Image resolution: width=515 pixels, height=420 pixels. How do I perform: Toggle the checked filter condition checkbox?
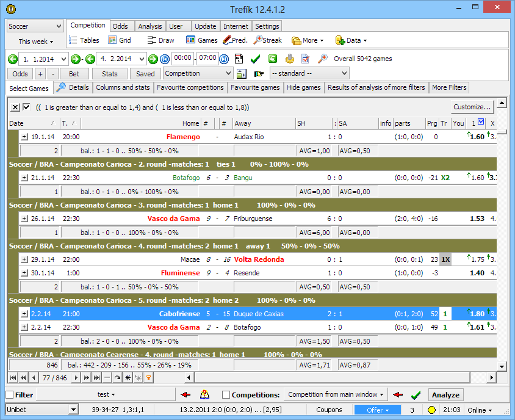pos(27,107)
